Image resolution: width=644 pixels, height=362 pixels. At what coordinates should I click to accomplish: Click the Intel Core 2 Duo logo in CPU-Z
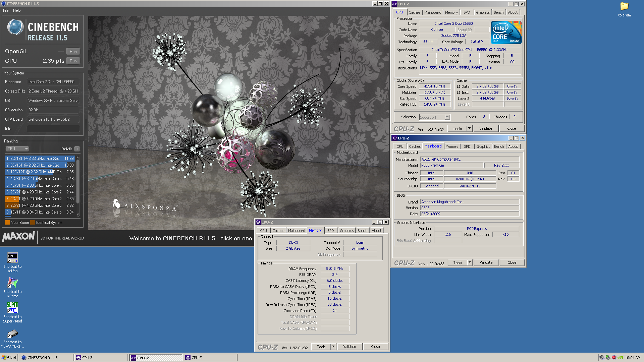[506, 33]
